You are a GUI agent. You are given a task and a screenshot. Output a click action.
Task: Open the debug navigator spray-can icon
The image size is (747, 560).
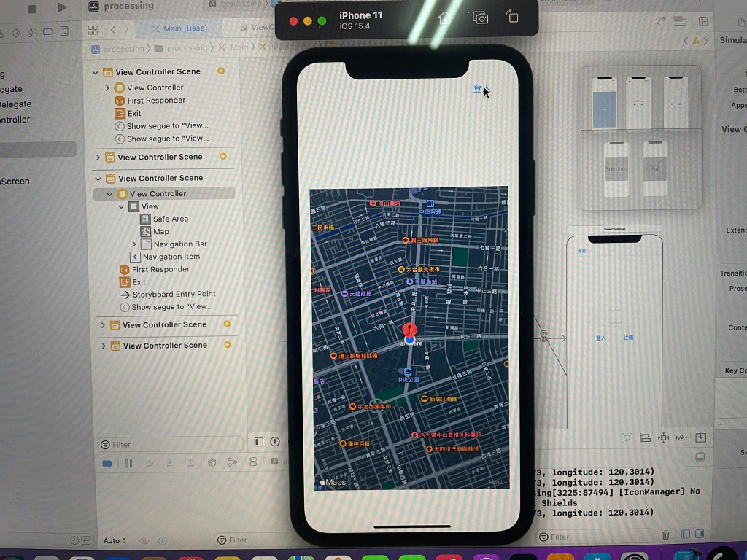(x=31, y=32)
